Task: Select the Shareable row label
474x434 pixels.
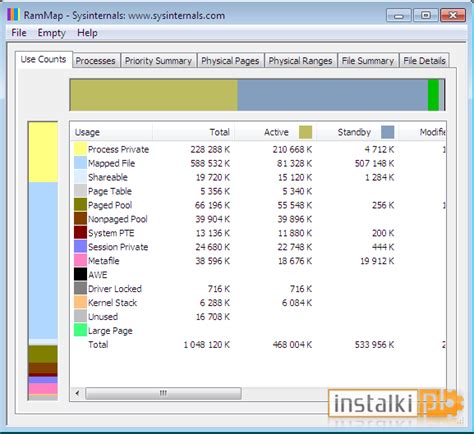Action: pyautogui.click(x=108, y=177)
